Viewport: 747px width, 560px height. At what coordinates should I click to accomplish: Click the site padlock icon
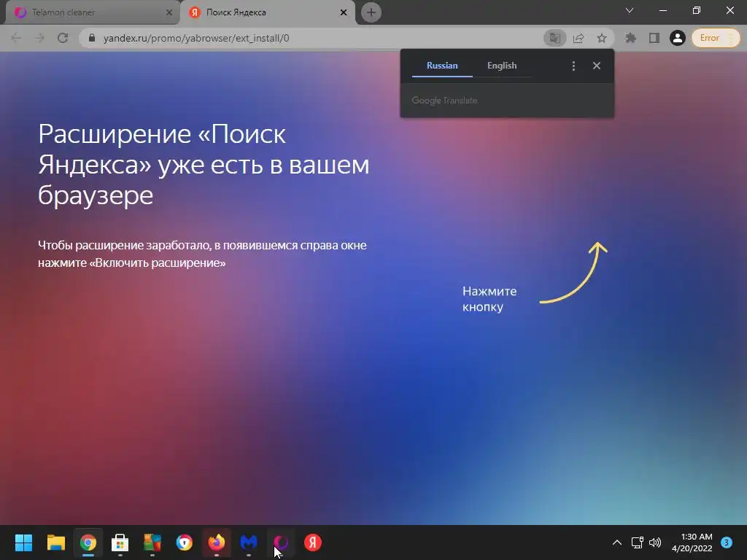tap(93, 38)
